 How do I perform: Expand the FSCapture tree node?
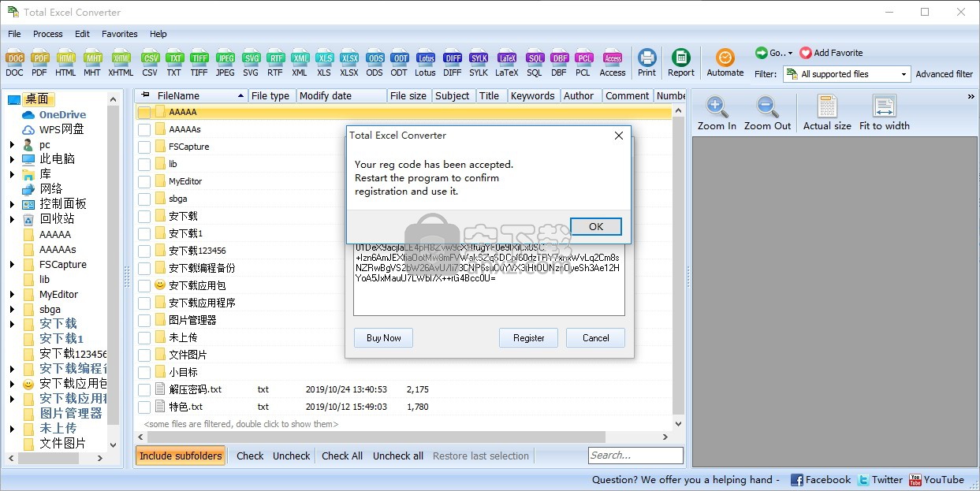click(12, 265)
